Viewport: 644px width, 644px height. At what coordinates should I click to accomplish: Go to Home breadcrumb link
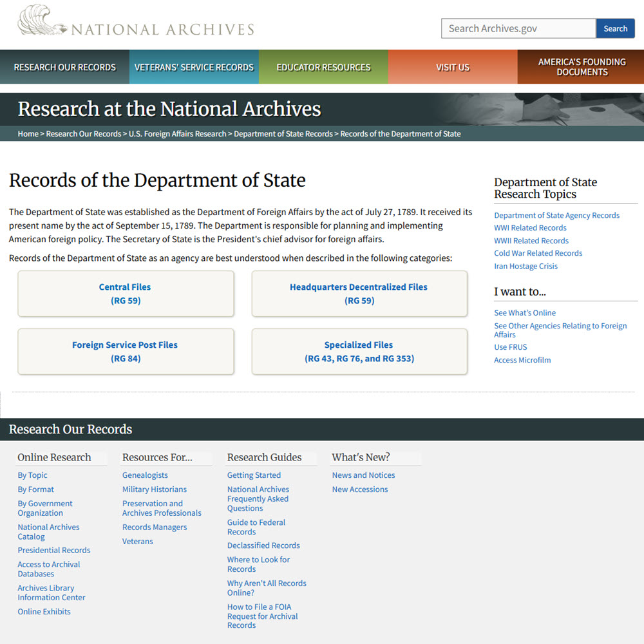coord(28,134)
